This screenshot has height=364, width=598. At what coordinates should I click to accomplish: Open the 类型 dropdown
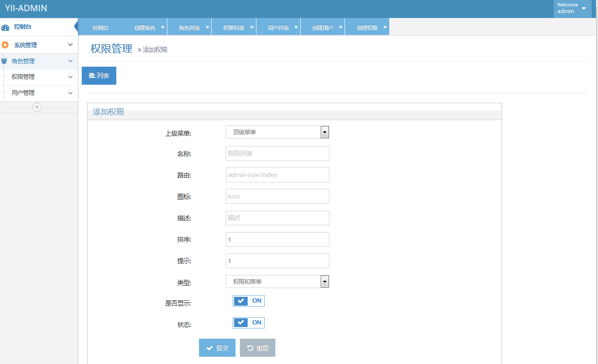pyautogui.click(x=277, y=282)
